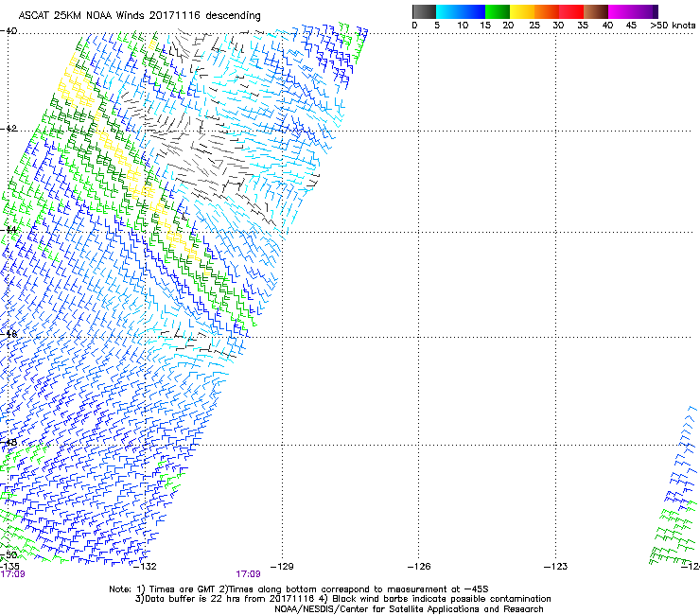
Task: Click the "10" label under the color bar
Action: tap(463, 26)
